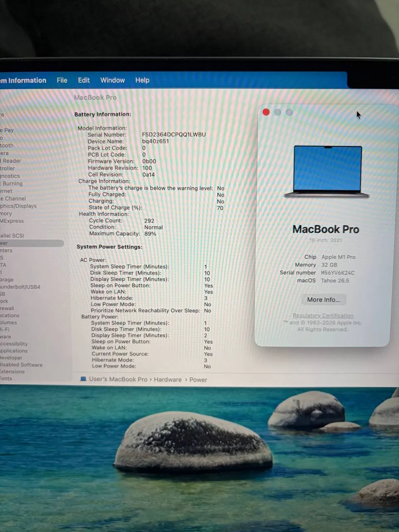The width and height of the screenshot is (399, 532).
Task: Click State of Charge value 70
Action: (220, 208)
